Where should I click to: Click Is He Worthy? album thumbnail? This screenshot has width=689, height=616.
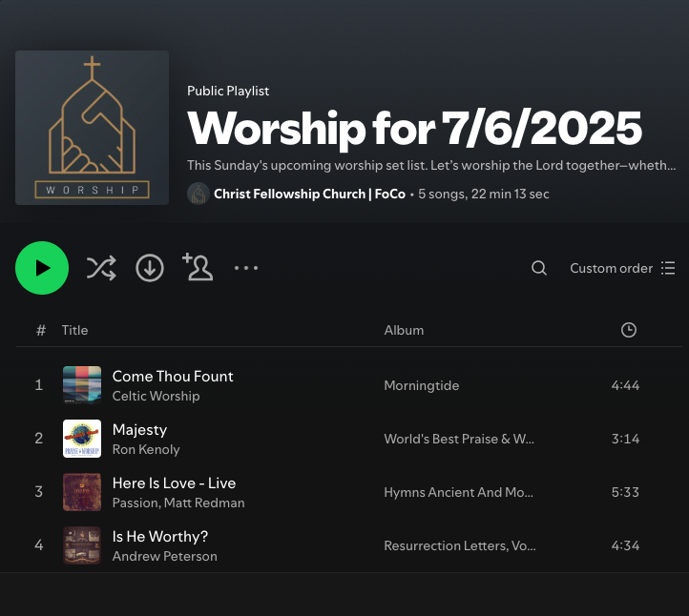pos(82,545)
